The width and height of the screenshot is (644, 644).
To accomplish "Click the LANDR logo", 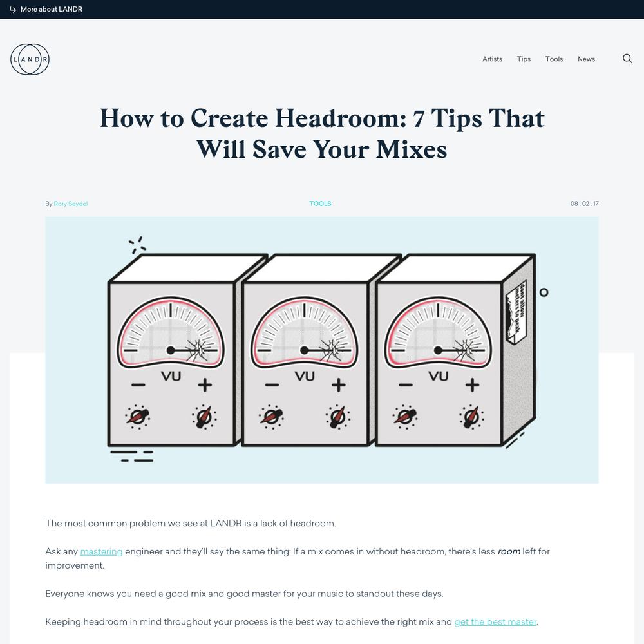I will 30,59.
